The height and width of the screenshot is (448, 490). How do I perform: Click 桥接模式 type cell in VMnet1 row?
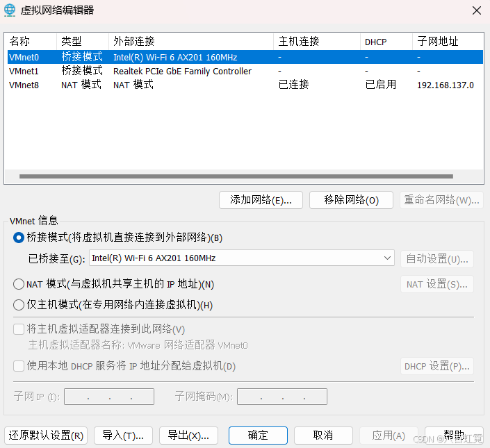click(x=82, y=71)
